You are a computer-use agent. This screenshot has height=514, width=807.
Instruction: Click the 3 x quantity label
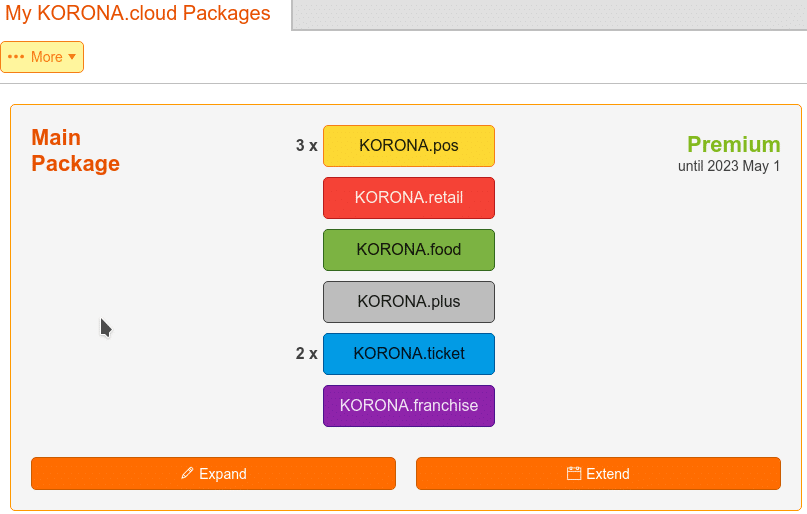306,146
